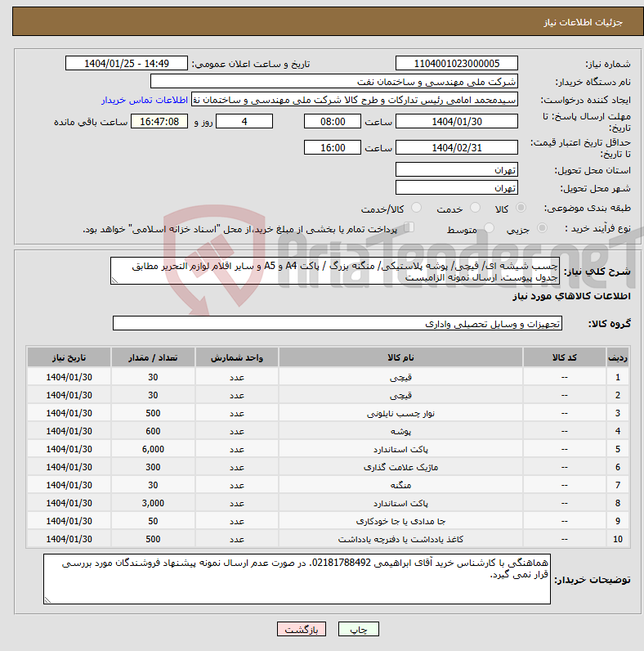644x651 pixels.
Task: Click the response deadline date 1404/01/30 field
Action: pos(457,122)
